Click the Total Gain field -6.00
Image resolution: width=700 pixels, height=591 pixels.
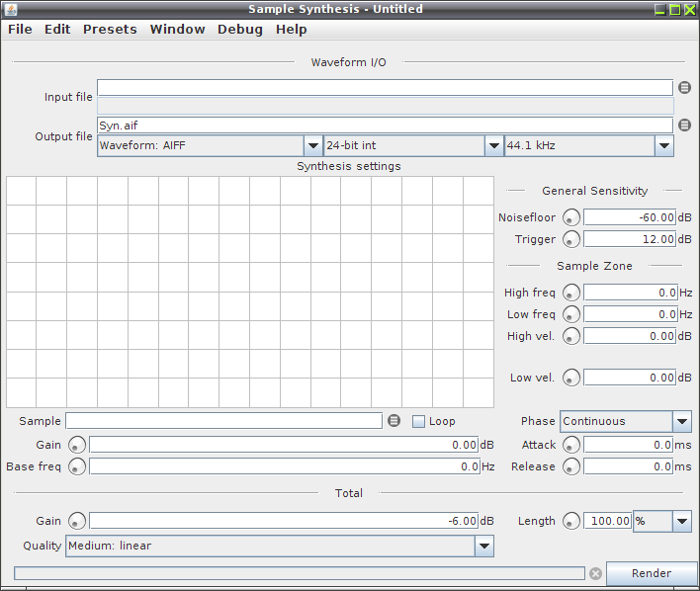pos(284,521)
